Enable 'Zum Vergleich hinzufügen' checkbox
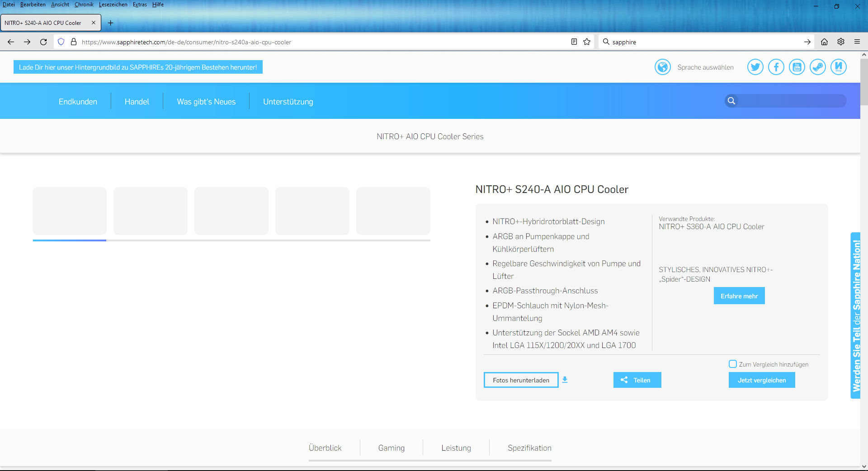 click(732, 364)
